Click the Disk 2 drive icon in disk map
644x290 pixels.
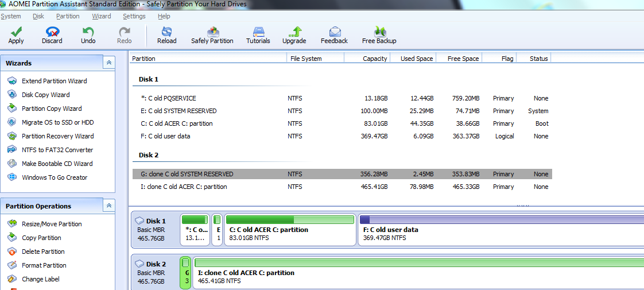(x=139, y=264)
